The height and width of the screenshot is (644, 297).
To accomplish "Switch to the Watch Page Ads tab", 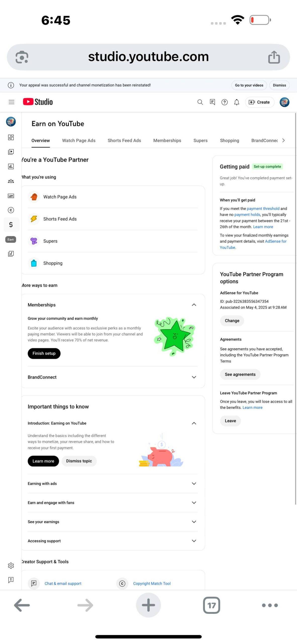I will point(79,140).
